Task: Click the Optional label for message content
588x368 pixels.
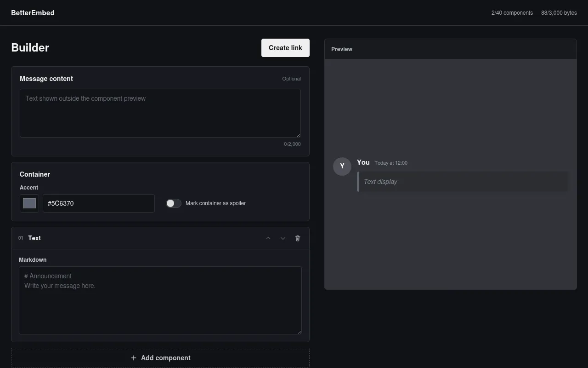Action: [291, 79]
